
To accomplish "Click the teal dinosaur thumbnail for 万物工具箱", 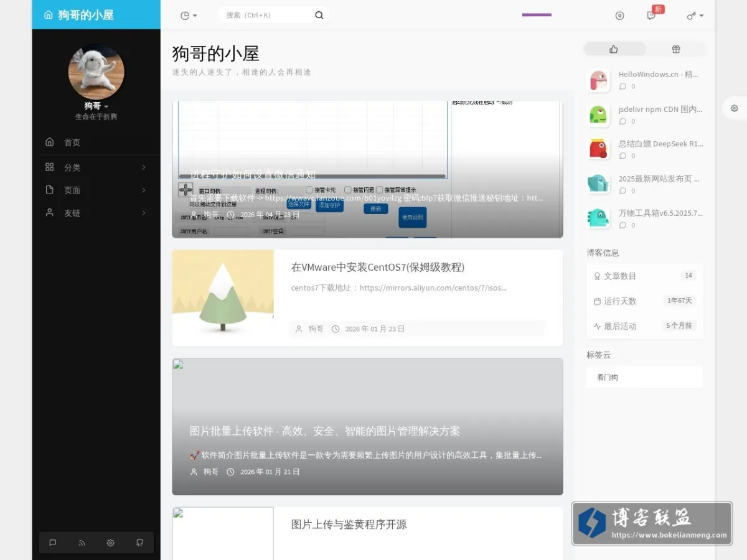I will [598, 218].
